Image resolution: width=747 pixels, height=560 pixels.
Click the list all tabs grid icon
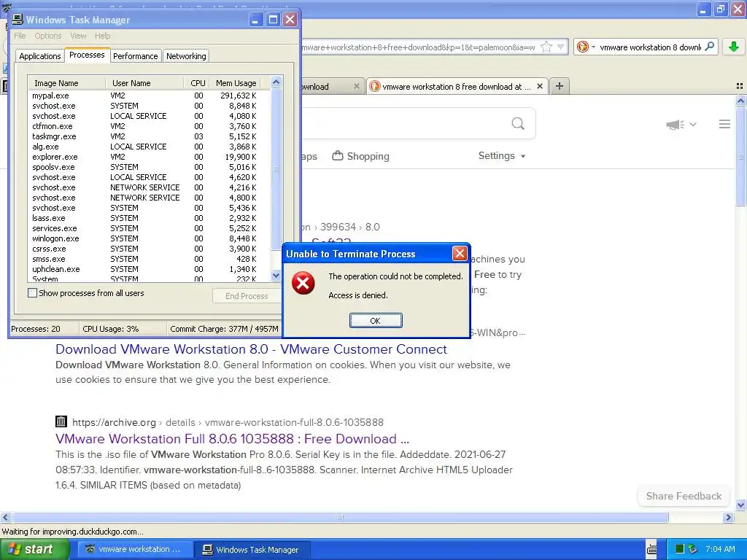(740, 86)
